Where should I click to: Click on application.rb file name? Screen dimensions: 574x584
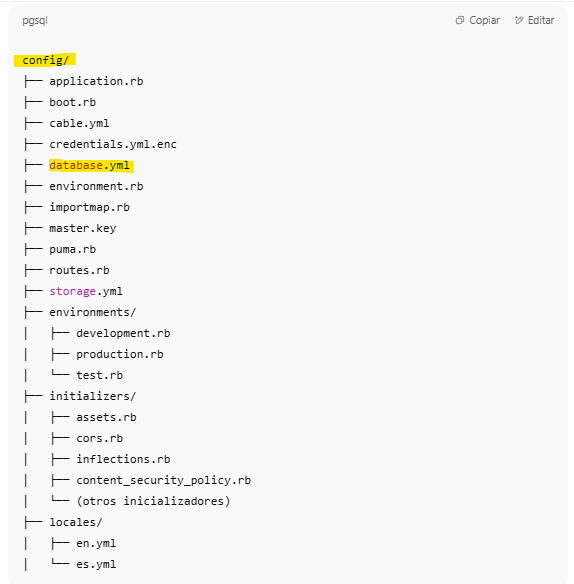(x=96, y=81)
